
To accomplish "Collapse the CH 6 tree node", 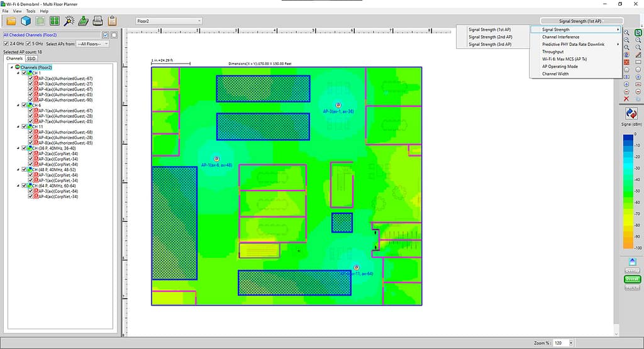I will pyautogui.click(x=18, y=105).
